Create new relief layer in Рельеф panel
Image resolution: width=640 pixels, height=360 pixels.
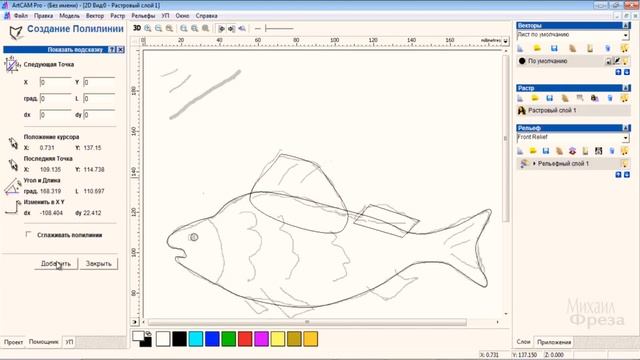pyautogui.click(x=520, y=151)
